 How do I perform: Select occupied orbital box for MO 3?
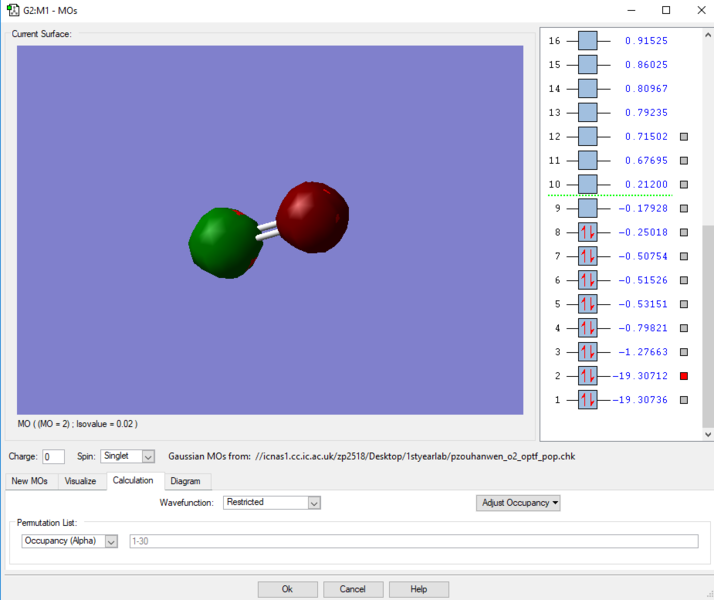click(x=587, y=352)
